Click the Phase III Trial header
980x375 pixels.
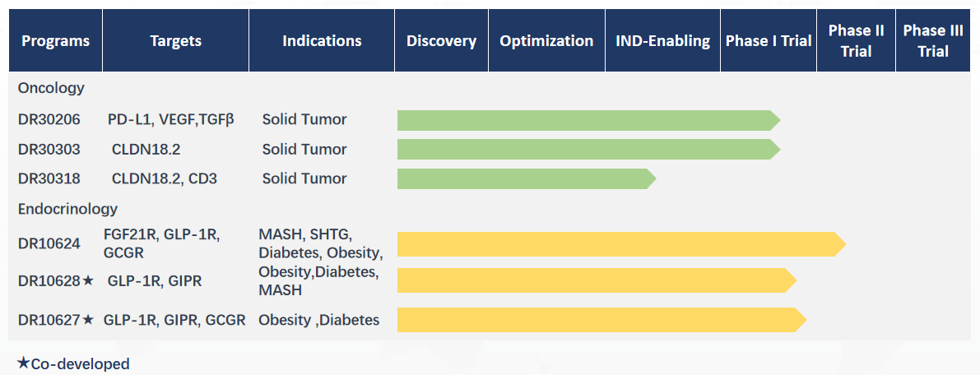(933, 40)
